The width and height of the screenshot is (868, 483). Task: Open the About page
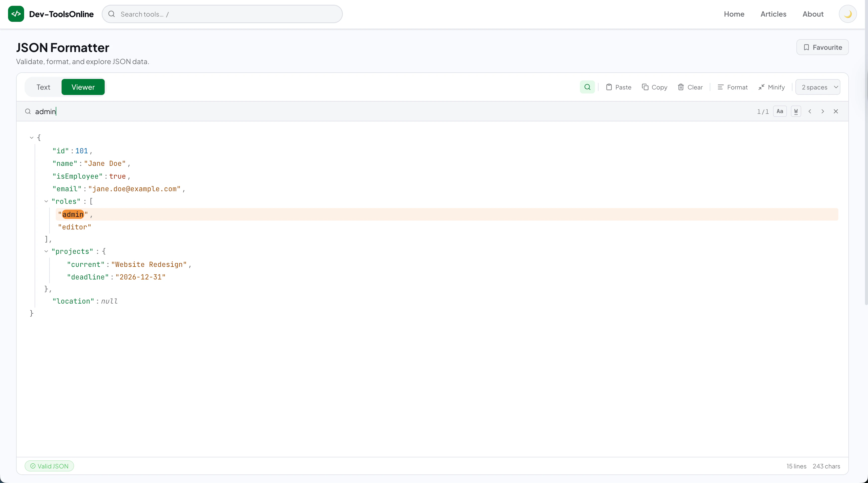[x=813, y=14]
